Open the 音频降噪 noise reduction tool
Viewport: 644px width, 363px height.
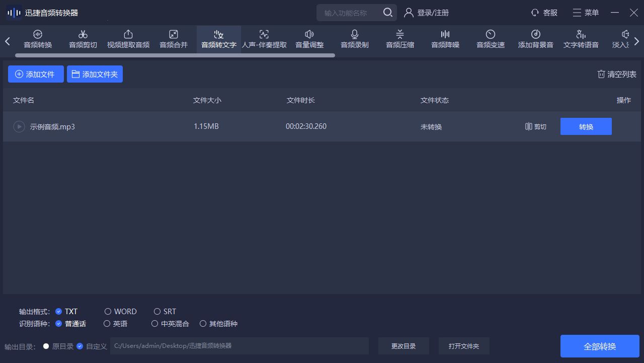pos(445,39)
